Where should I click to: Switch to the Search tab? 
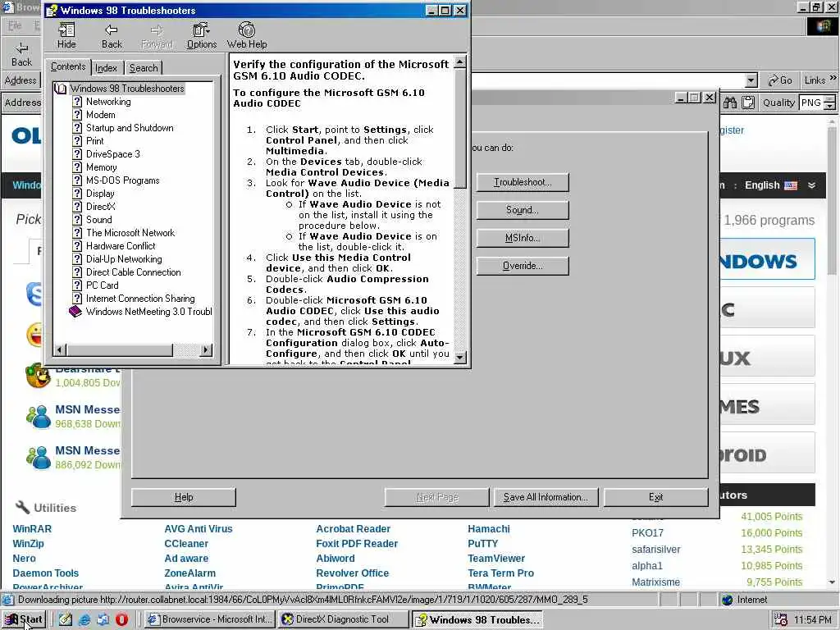point(144,68)
